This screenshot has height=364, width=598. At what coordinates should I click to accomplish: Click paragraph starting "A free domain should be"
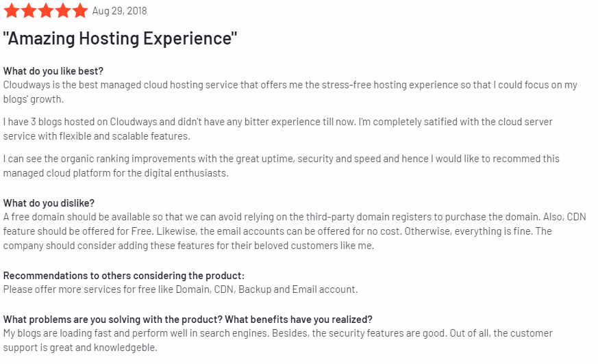(295, 231)
